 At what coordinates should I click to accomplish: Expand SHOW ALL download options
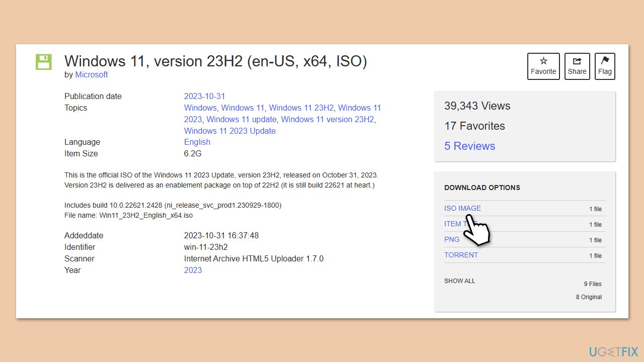pos(460,281)
